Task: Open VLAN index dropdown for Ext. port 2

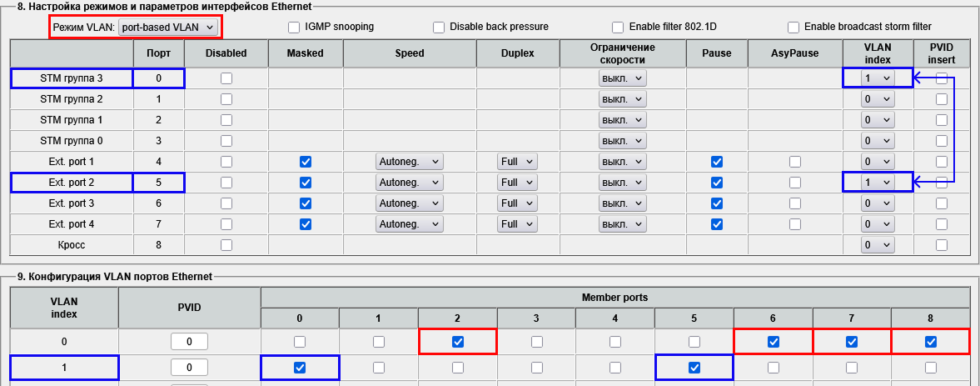Action: point(878,183)
